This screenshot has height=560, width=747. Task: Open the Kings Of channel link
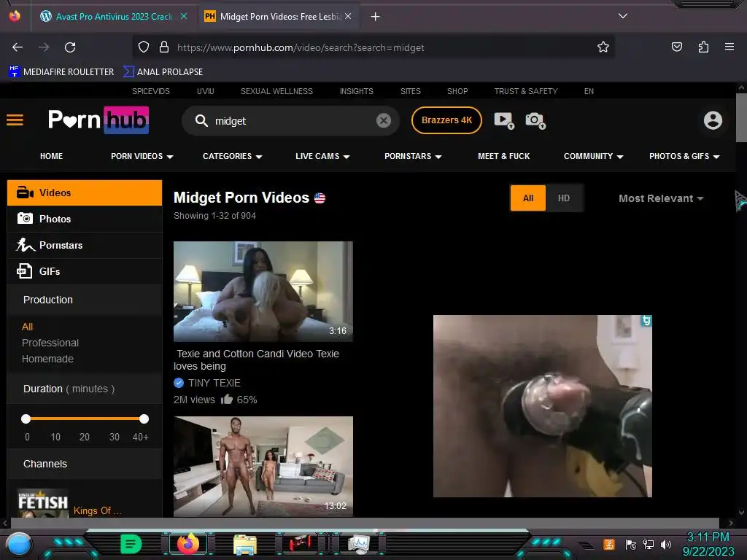click(x=97, y=510)
